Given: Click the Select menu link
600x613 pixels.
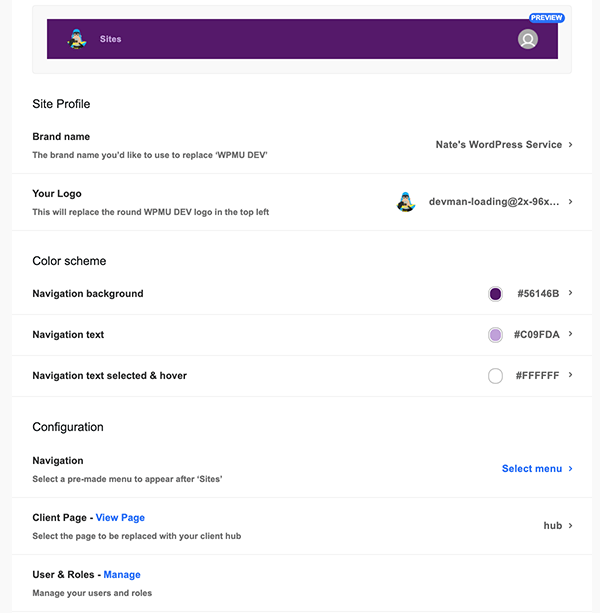Looking at the screenshot, I should pyautogui.click(x=532, y=469).
